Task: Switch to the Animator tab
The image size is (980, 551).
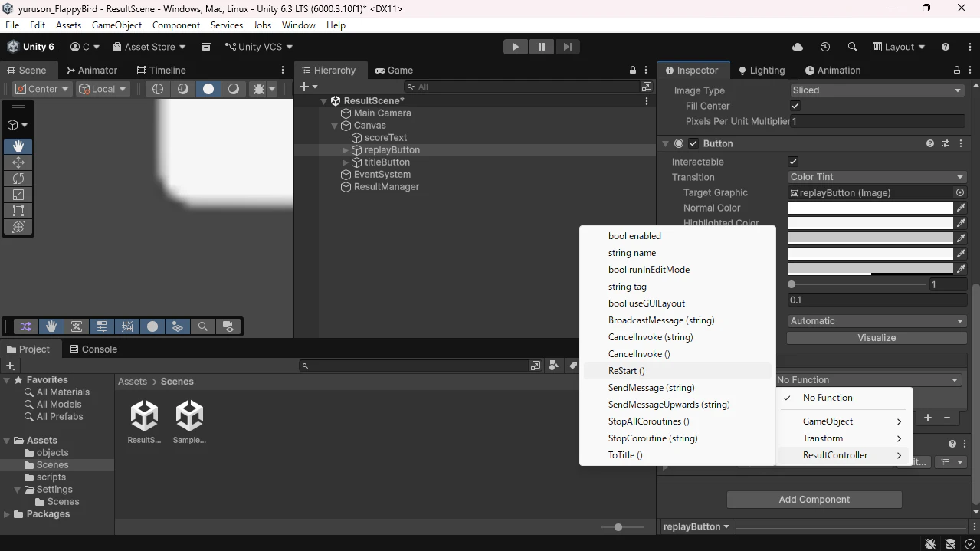Action: [x=92, y=70]
